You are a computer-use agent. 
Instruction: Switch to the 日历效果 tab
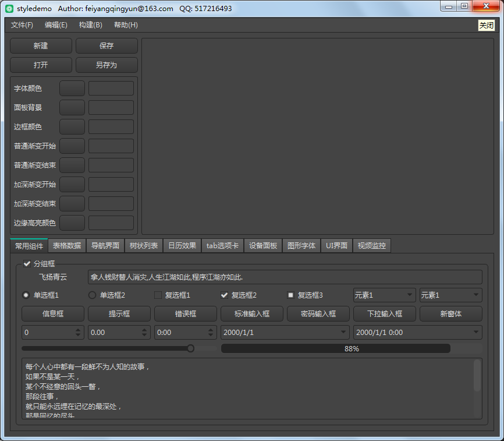(182, 246)
